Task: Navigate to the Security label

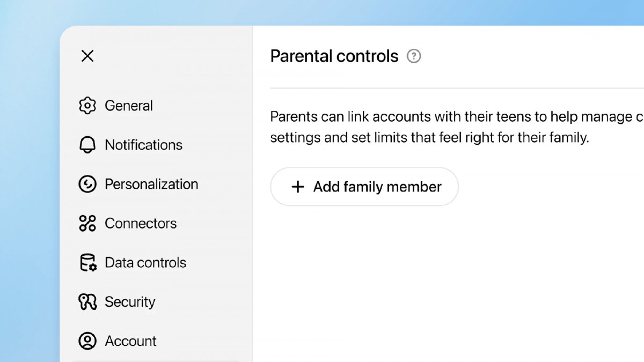Action: coord(130,302)
